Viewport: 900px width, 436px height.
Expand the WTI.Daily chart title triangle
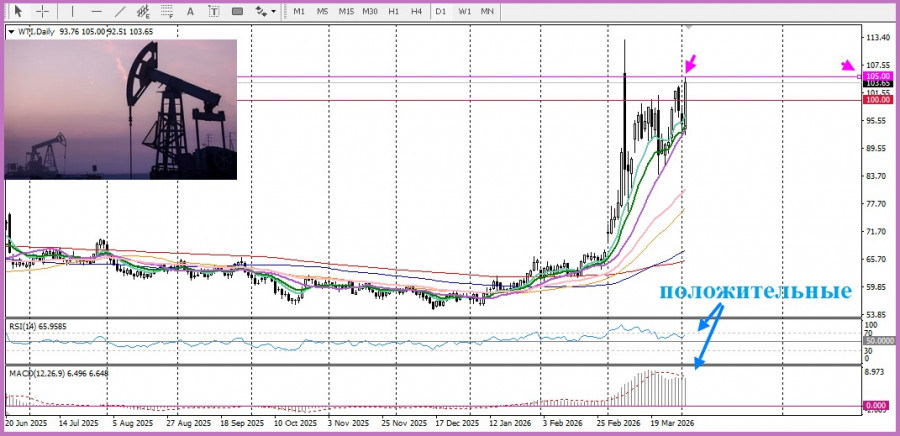pos(11,32)
